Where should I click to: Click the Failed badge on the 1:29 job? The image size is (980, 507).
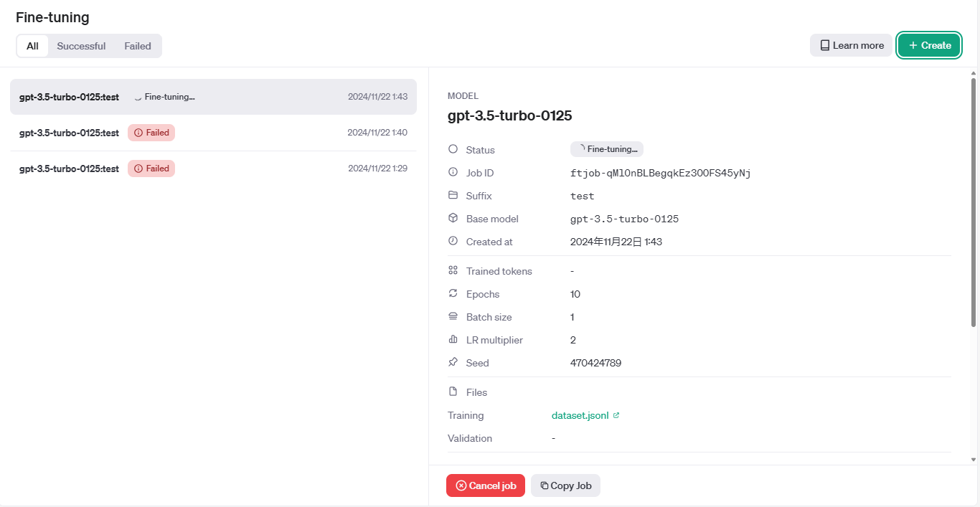[151, 169]
